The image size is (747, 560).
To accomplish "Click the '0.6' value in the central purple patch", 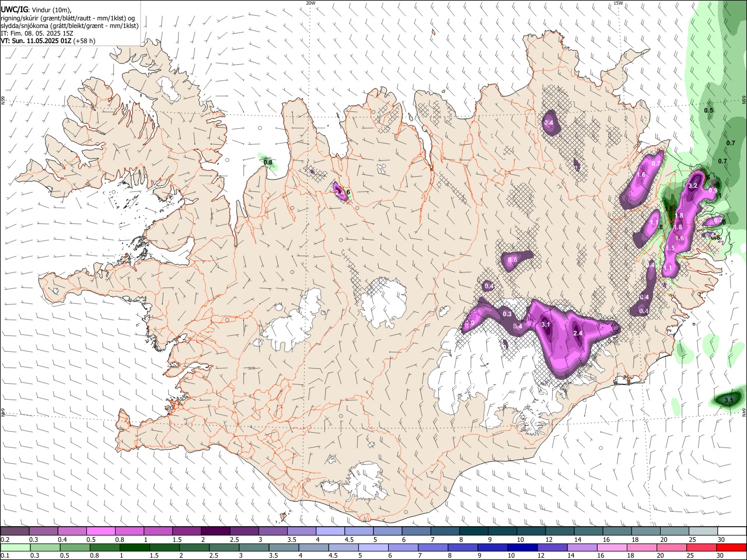I will click(x=513, y=260).
